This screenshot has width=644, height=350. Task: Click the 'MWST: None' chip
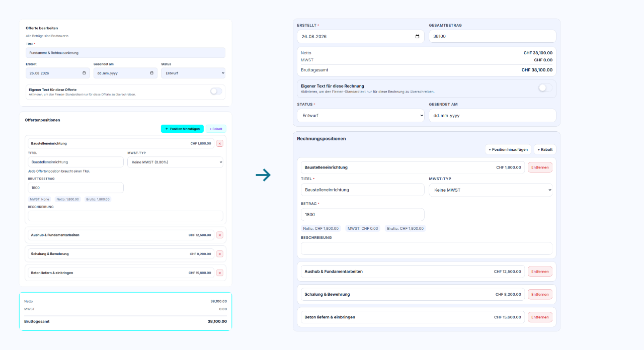(40, 199)
